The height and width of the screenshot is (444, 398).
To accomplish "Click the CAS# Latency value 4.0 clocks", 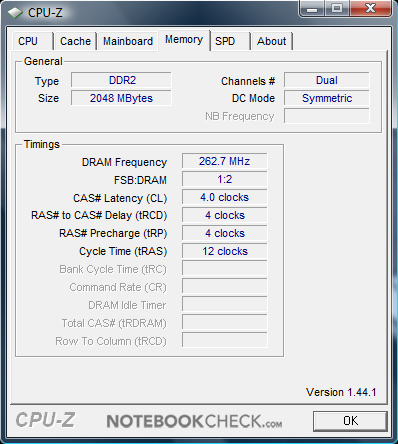I will tap(225, 197).
